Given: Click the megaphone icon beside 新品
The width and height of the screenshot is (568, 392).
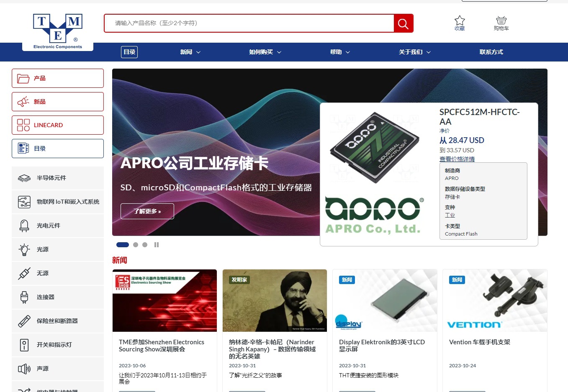Looking at the screenshot, I should click(23, 102).
